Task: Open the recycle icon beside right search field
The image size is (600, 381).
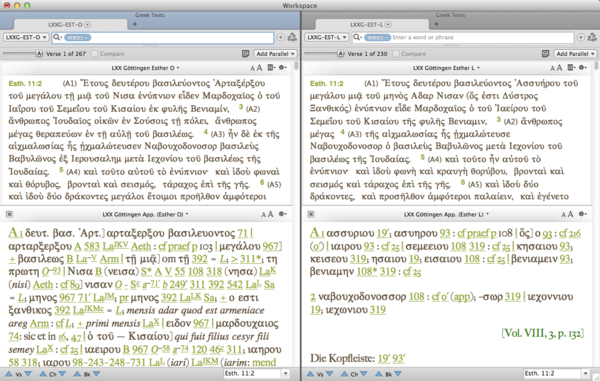Action: pyautogui.click(x=592, y=37)
